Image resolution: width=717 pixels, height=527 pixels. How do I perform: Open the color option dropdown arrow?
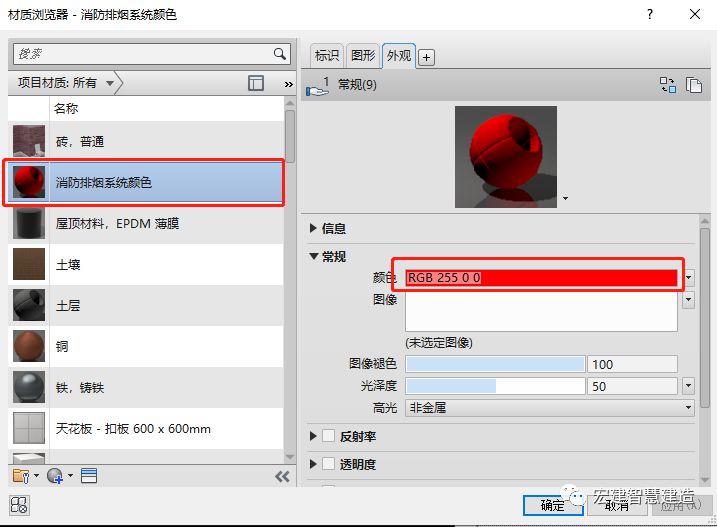(x=688, y=278)
